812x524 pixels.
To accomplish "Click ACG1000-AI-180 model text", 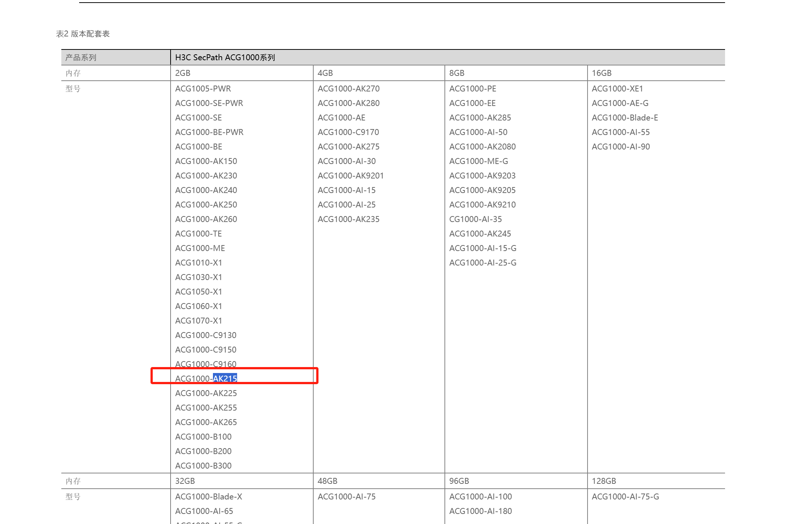I will tap(480, 511).
